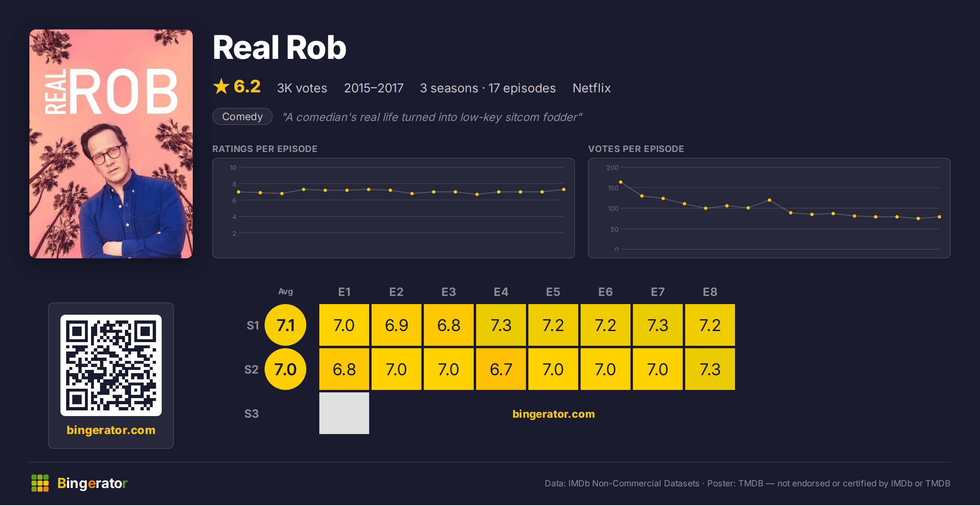Click the QR code image

(111, 365)
